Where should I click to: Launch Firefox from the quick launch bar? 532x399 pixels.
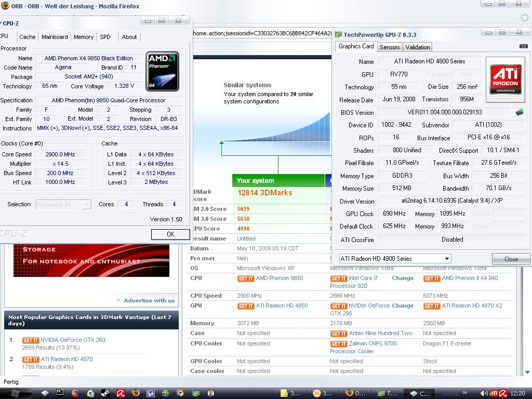(x=136, y=393)
